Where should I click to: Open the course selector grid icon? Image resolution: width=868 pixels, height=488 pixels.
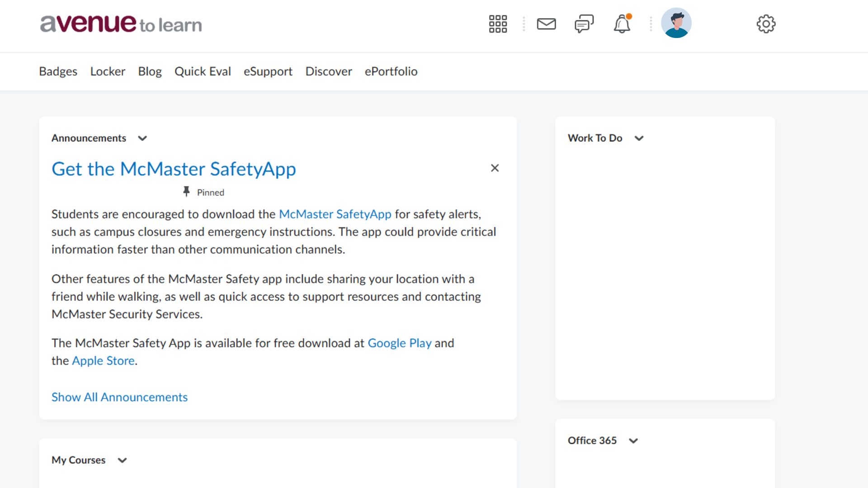498,24
